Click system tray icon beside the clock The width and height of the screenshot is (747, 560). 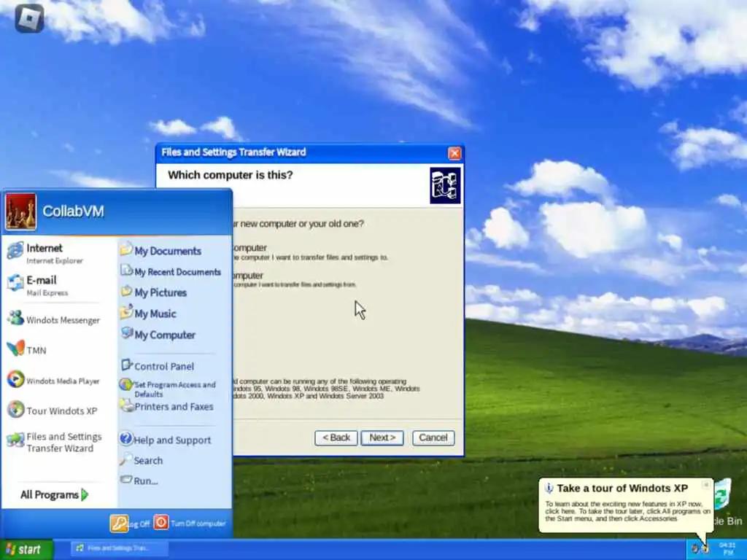click(705, 549)
